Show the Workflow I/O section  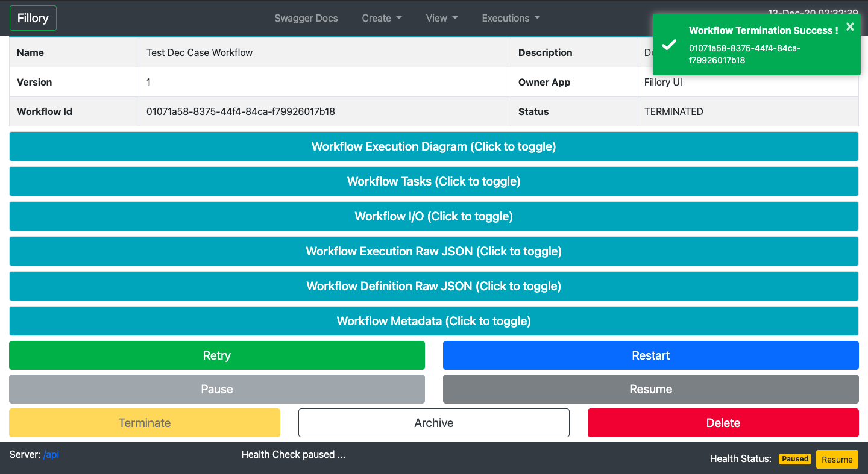(433, 216)
